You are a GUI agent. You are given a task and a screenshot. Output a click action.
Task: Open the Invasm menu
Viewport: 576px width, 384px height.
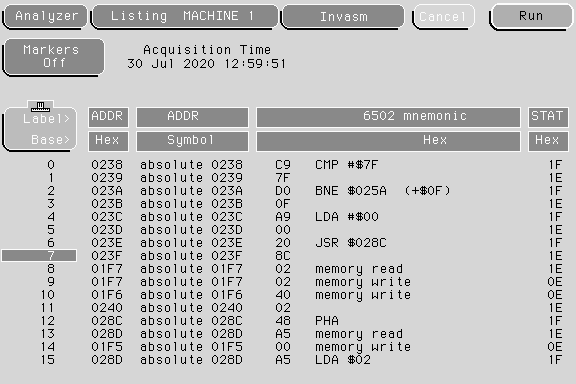pyautogui.click(x=343, y=17)
